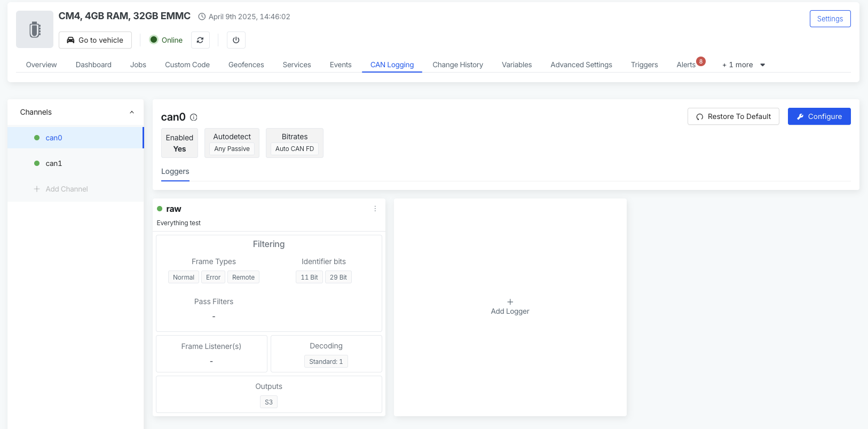The image size is (868, 429).
Task: Select the can0 channel
Action: click(x=54, y=138)
